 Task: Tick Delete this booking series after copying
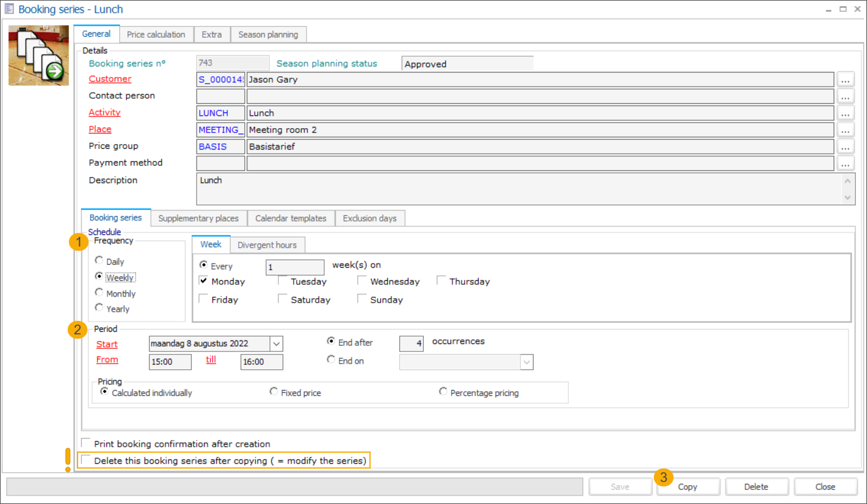[x=86, y=460]
